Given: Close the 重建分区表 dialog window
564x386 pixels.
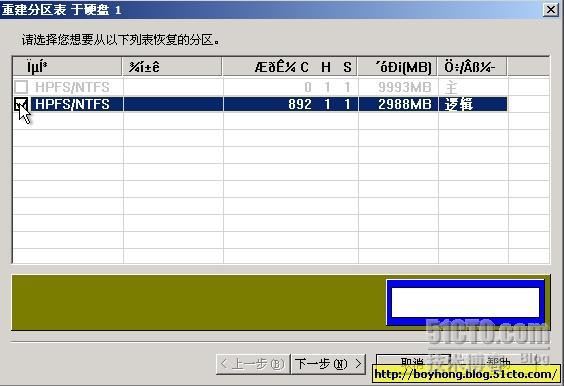Looking at the screenshot, I should (551, 10).
